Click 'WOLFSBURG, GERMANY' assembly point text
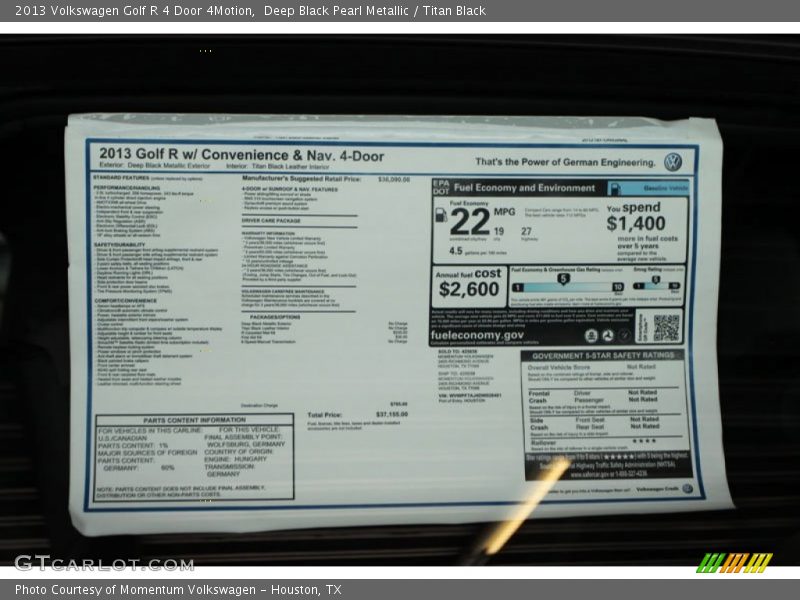800x600 pixels. click(x=246, y=444)
